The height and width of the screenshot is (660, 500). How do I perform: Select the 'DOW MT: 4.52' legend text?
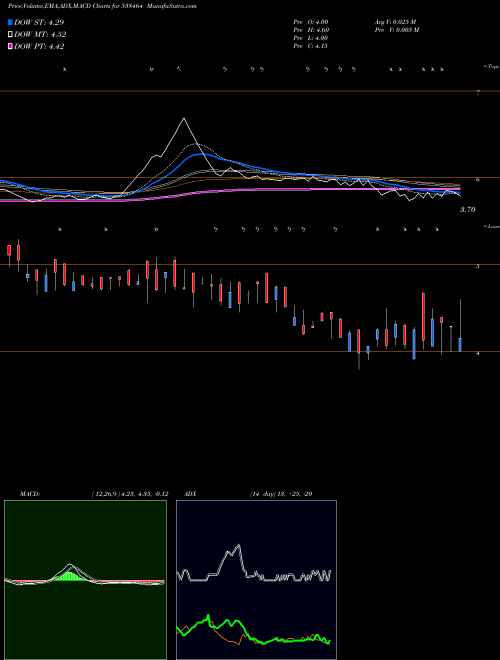(x=40, y=35)
